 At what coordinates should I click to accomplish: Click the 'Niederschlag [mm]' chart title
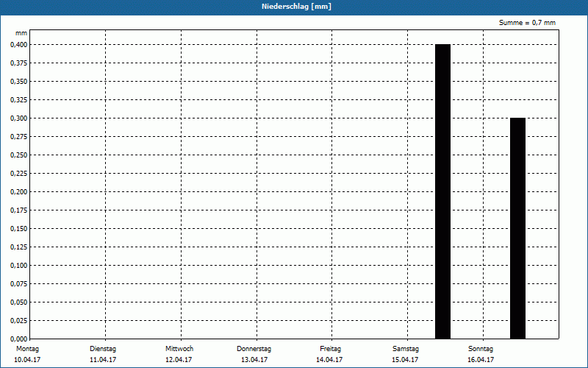point(296,7)
